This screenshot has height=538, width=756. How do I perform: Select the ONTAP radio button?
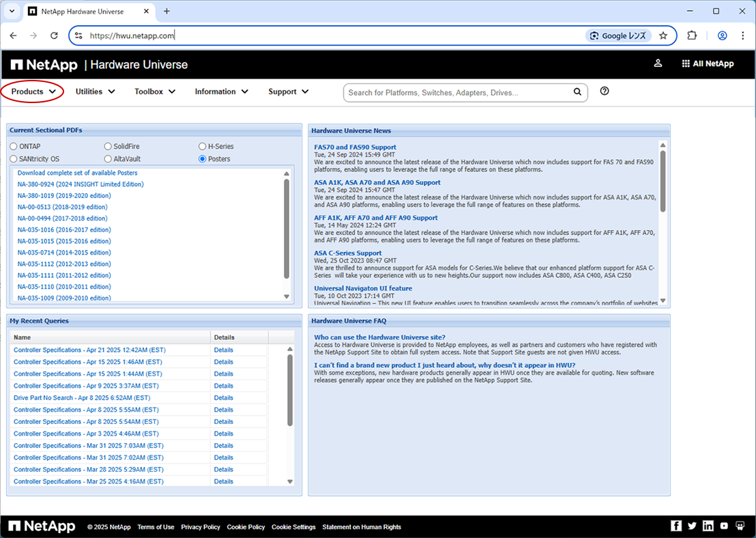[x=14, y=146]
